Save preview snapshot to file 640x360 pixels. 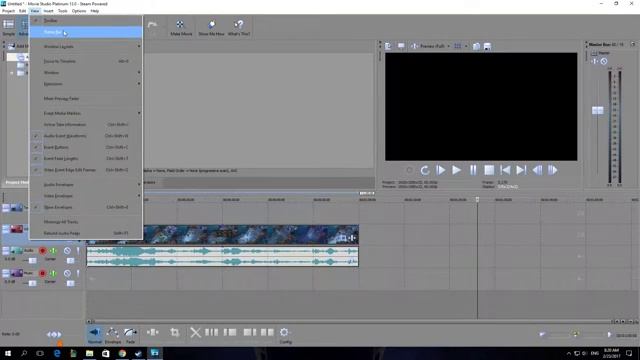[x=487, y=46]
